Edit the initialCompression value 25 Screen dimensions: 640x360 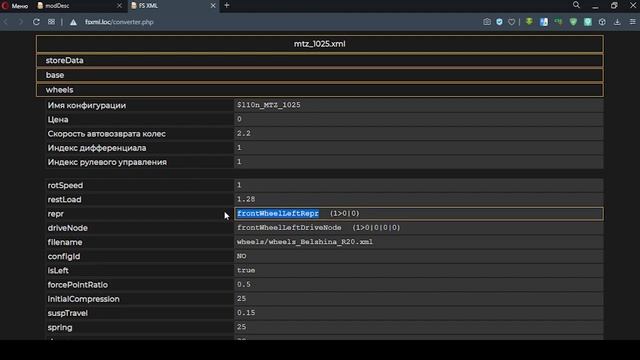[419, 299]
